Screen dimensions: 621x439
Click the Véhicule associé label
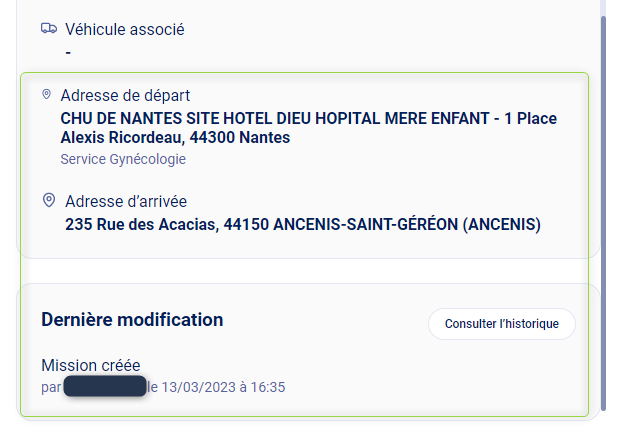pos(125,29)
